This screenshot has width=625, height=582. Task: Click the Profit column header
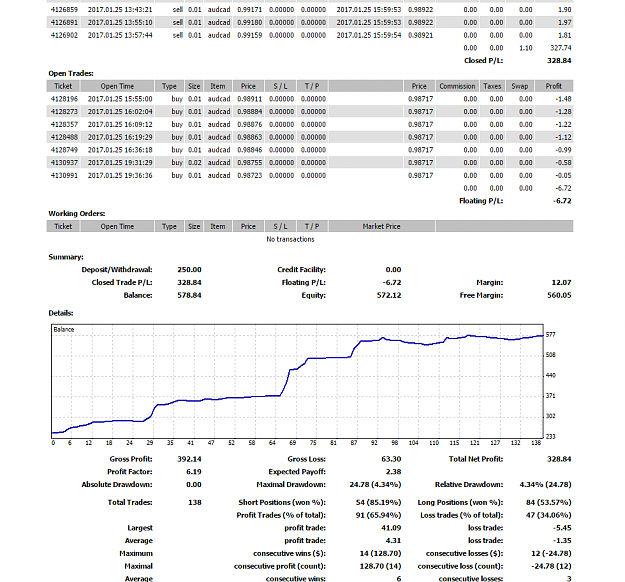coord(554,86)
